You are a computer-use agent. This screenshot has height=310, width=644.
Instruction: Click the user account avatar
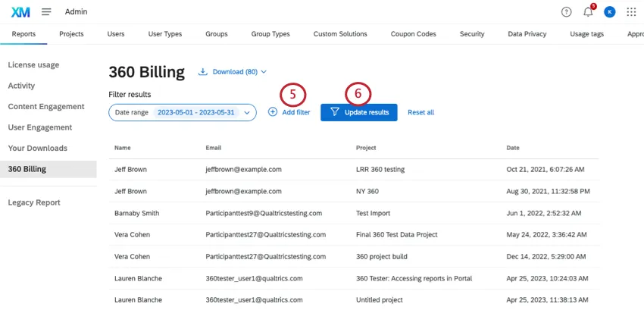610,12
